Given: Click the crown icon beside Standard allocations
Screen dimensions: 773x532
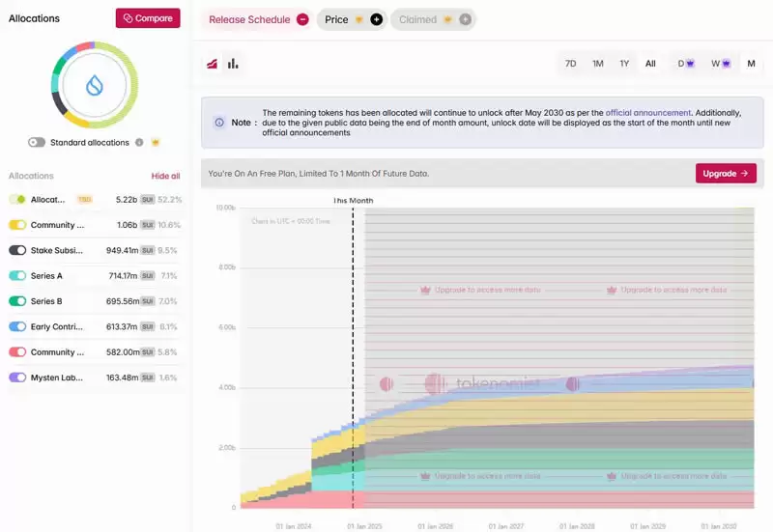Looking at the screenshot, I should [x=156, y=142].
